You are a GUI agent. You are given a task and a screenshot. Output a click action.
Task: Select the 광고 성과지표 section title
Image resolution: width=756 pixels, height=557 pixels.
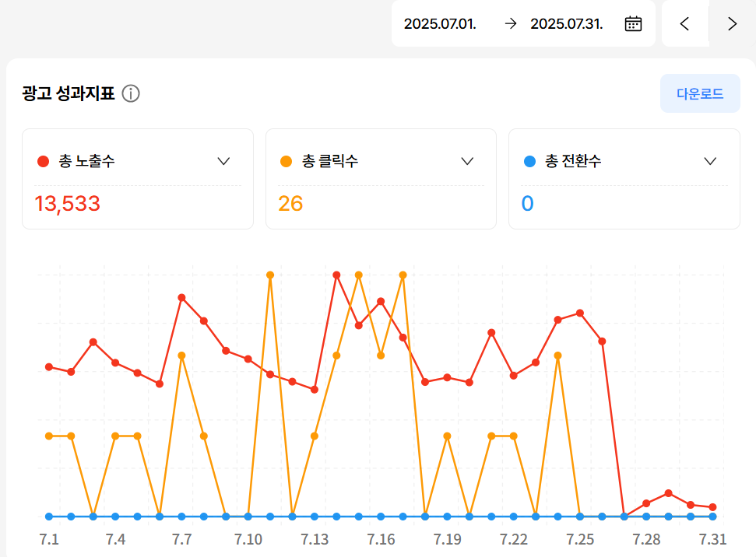(x=69, y=93)
